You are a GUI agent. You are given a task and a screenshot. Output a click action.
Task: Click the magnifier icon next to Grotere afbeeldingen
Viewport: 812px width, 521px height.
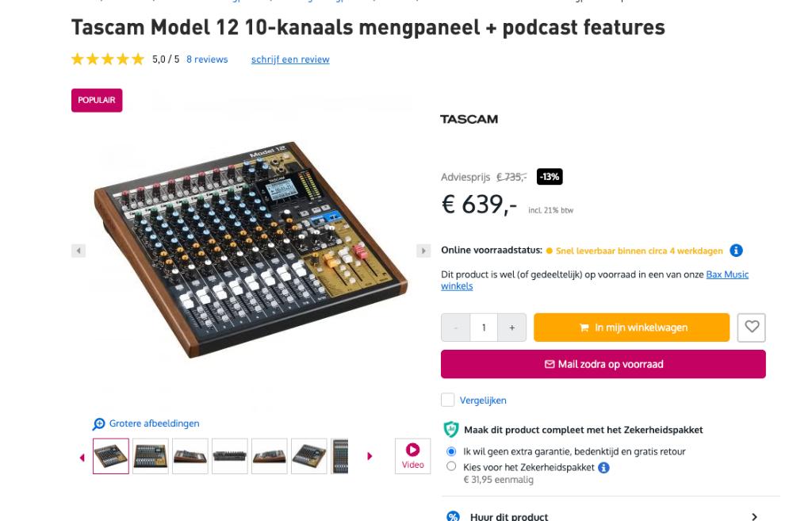(x=98, y=423)
